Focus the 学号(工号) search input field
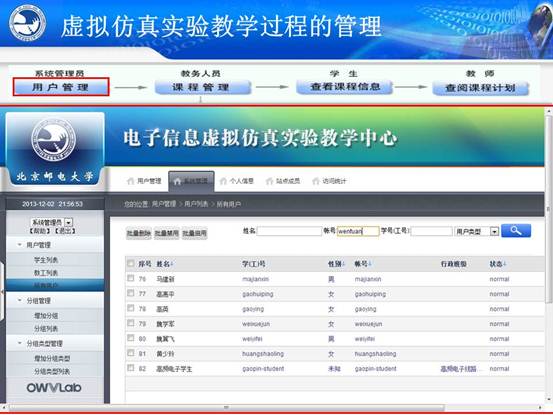 431,231
